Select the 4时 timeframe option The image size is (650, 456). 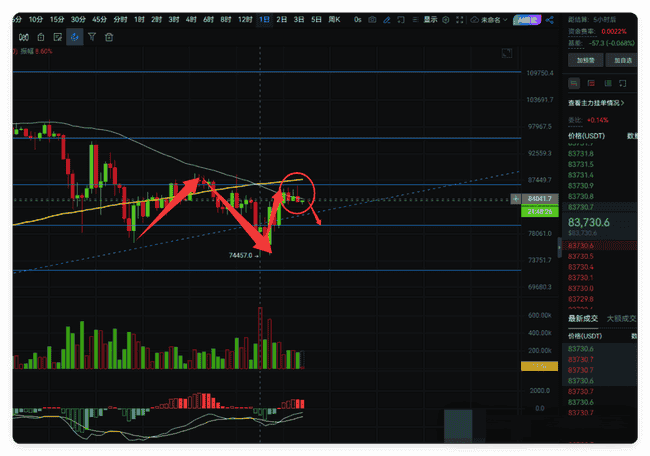(190, 19)
